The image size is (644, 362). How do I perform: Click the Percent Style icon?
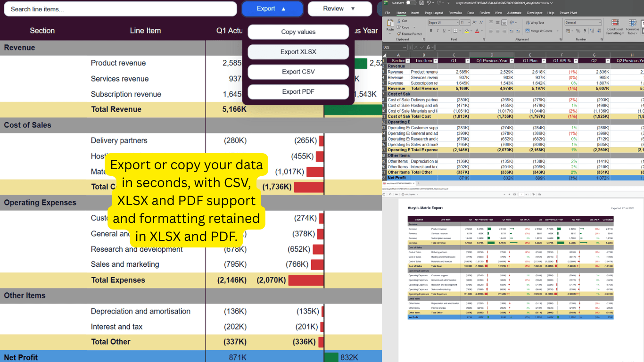578,31
